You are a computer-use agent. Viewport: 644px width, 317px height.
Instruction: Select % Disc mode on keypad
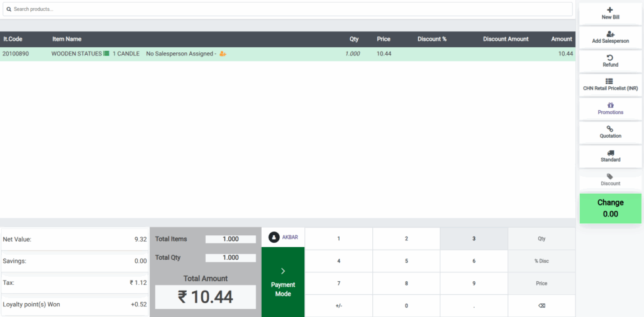coord(541,261)
